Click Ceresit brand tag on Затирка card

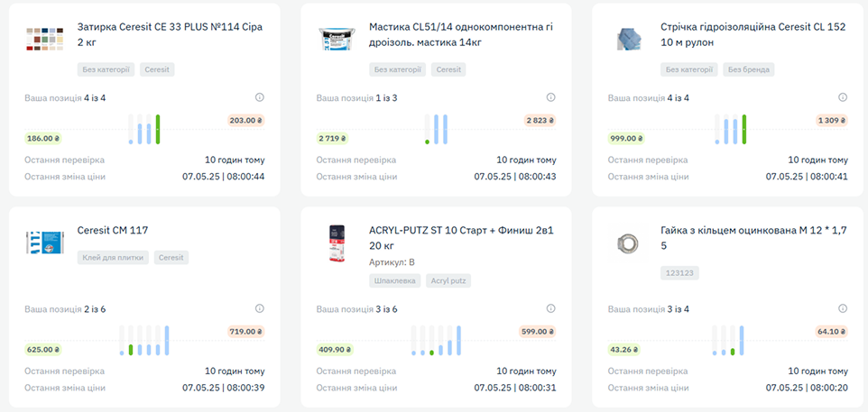(x=157, y=69)
